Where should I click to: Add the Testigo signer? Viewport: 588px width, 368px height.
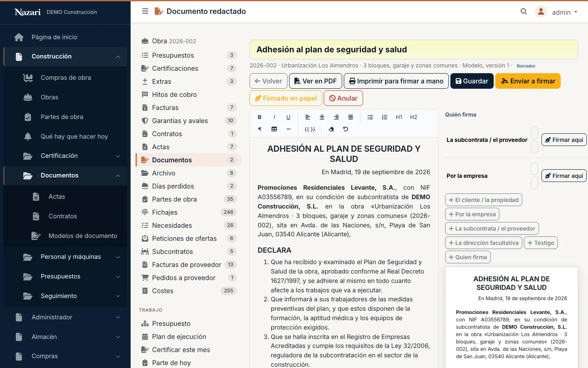coord(541,243)
